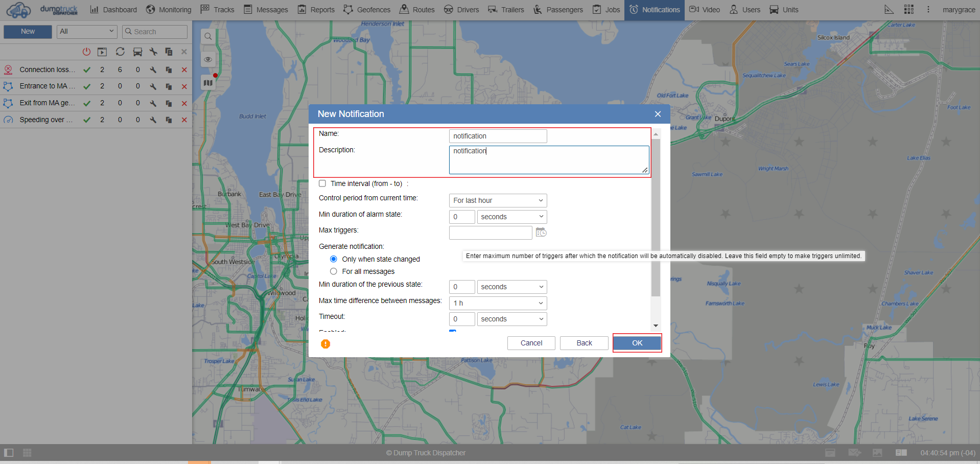Switch to the Video tab
The width and height of the screenshot is (980, 464).
pyautogui.click(x=705, y=10)
